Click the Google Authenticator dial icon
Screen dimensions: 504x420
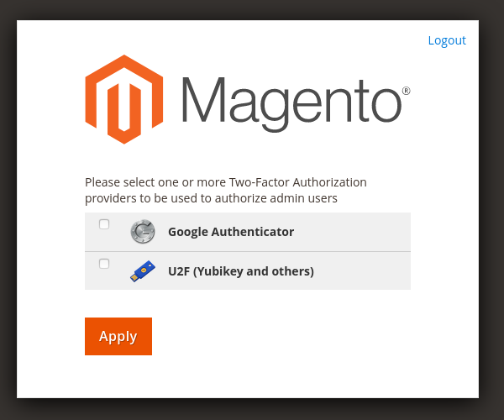tap(143, 232)
